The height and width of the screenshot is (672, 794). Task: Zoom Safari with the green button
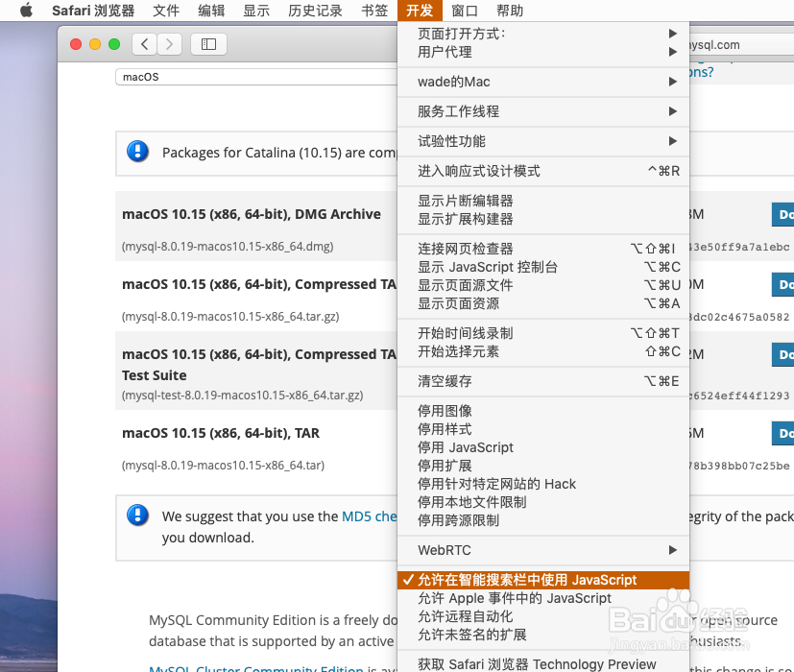(x=114, y=44)
